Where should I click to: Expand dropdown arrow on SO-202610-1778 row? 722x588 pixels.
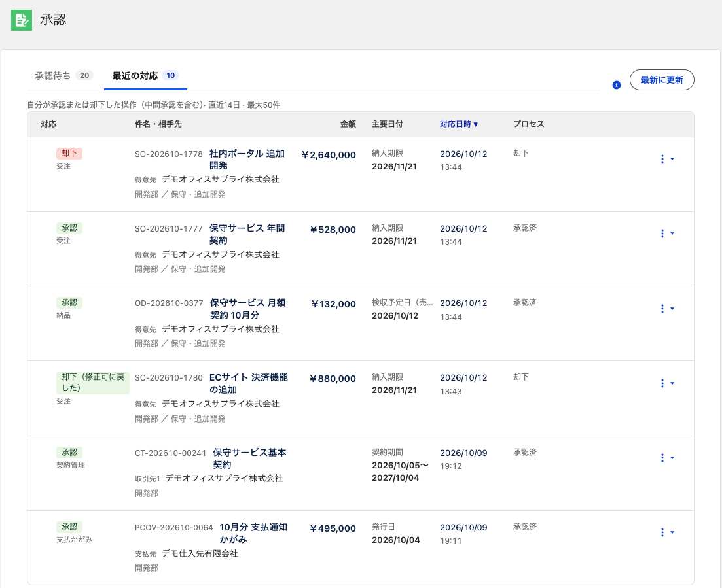(672, 159)
